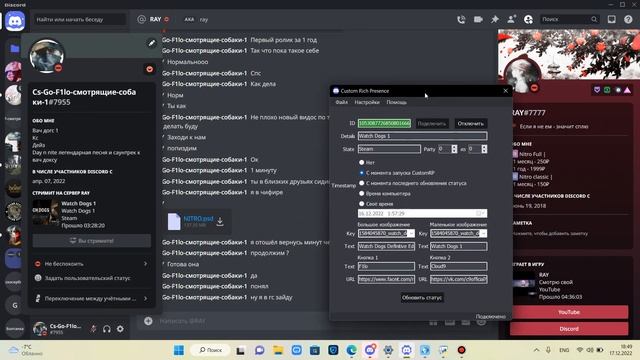
Task: Click the State field 'Steam'
Action: pyautogui.click(x=389, y=149)
